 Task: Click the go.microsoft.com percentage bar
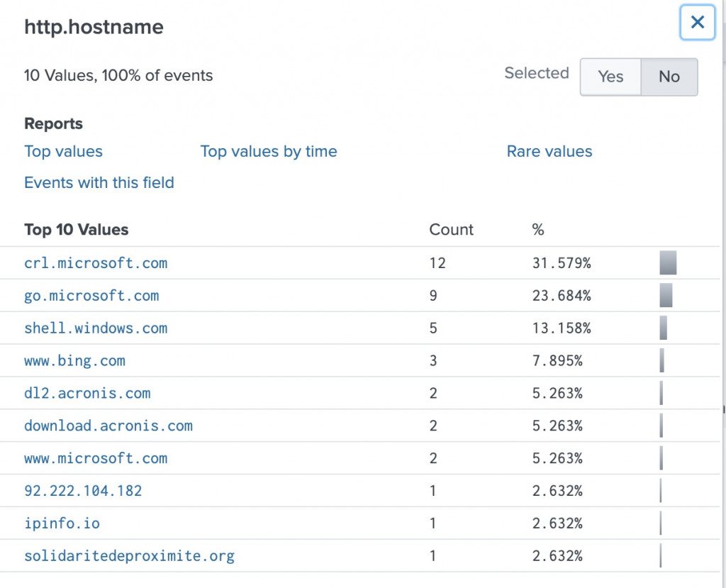[x=666, y=296]
